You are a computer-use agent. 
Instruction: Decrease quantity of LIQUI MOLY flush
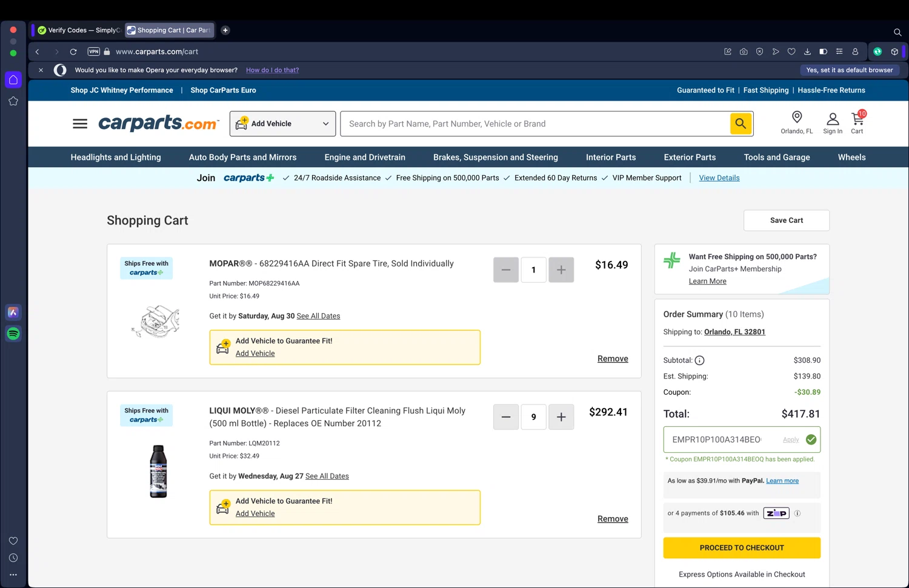click(x=506, y=417)
